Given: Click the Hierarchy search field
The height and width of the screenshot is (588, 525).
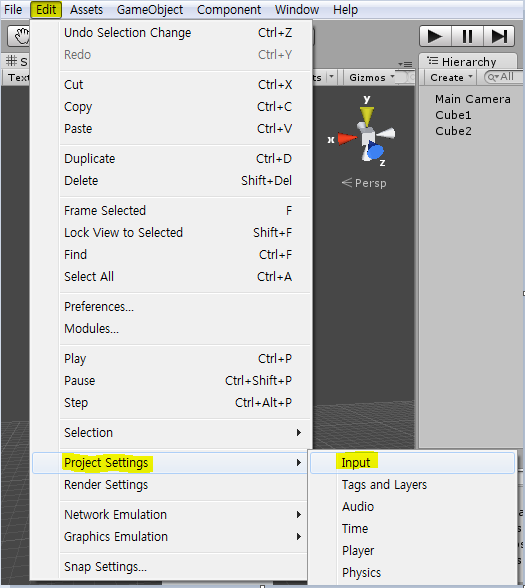Looking at the screenshot, I should point(504,77).
